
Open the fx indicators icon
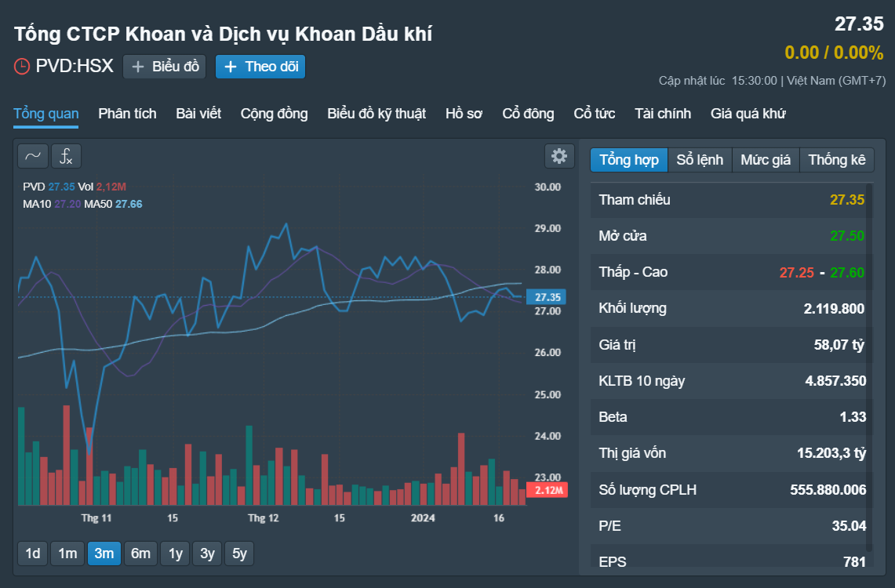pos(66,156)
